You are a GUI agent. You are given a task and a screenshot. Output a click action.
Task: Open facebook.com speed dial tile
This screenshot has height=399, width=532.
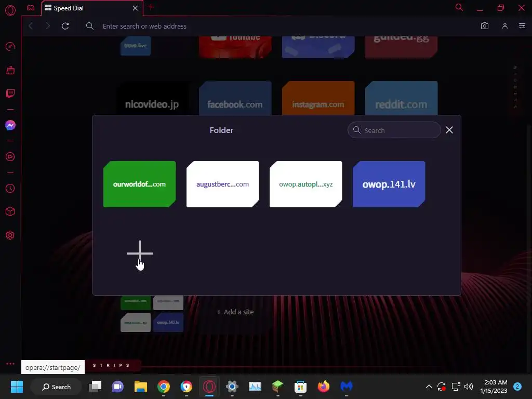pos(235,98)
